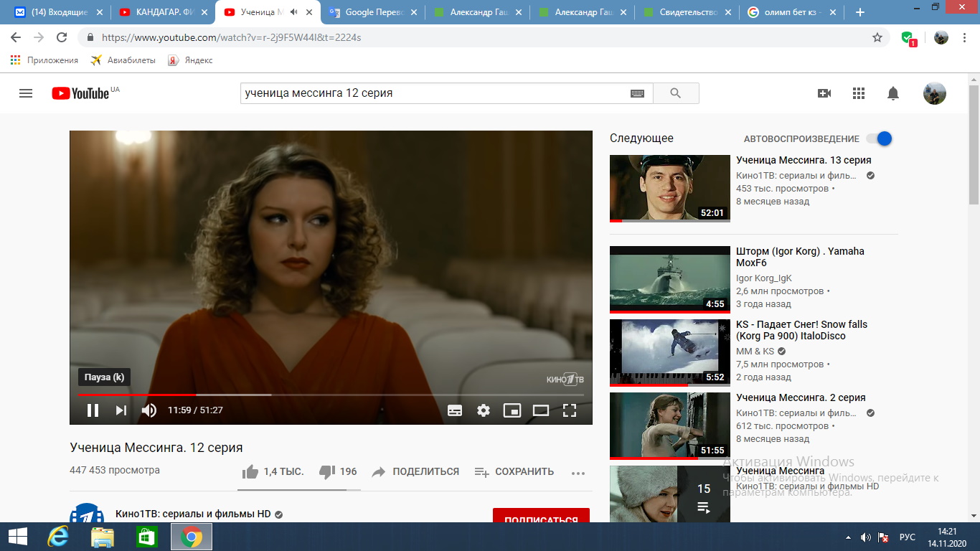Open the on-screen keyboard icon in search
Image resolution: width=980 pixels, height=551 pixels.
[637, 93]
